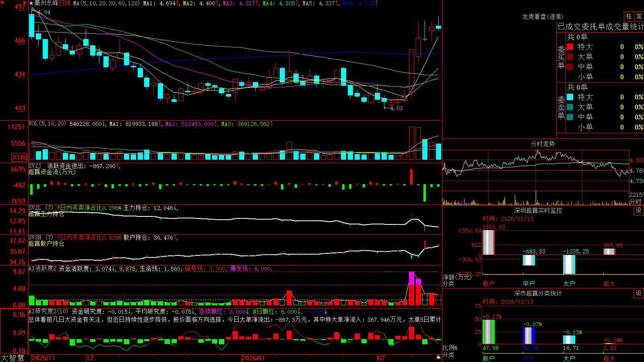Click the 大智慧 logo at bottom-left

click(x=12, y=358)
